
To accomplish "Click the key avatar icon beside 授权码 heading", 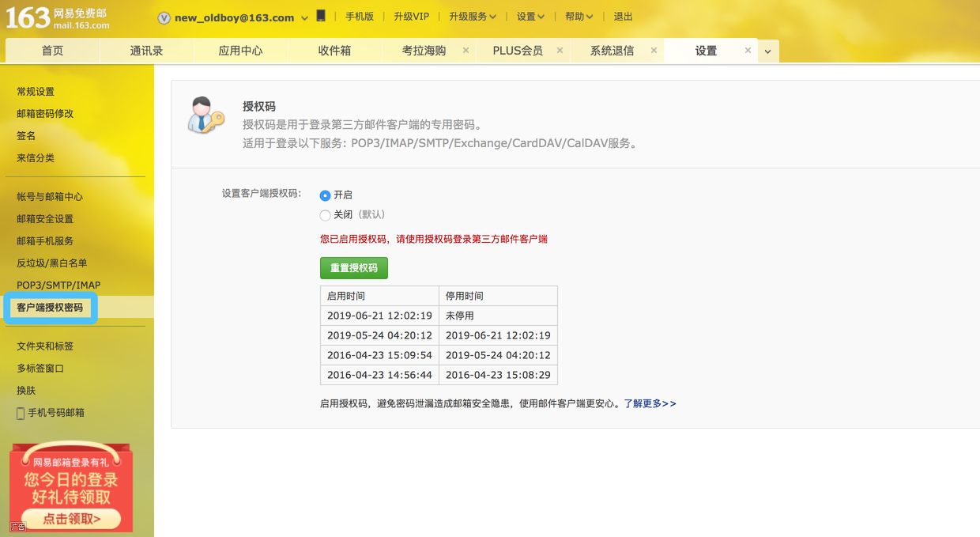I will pyautogui.click(x=204, y=117).
